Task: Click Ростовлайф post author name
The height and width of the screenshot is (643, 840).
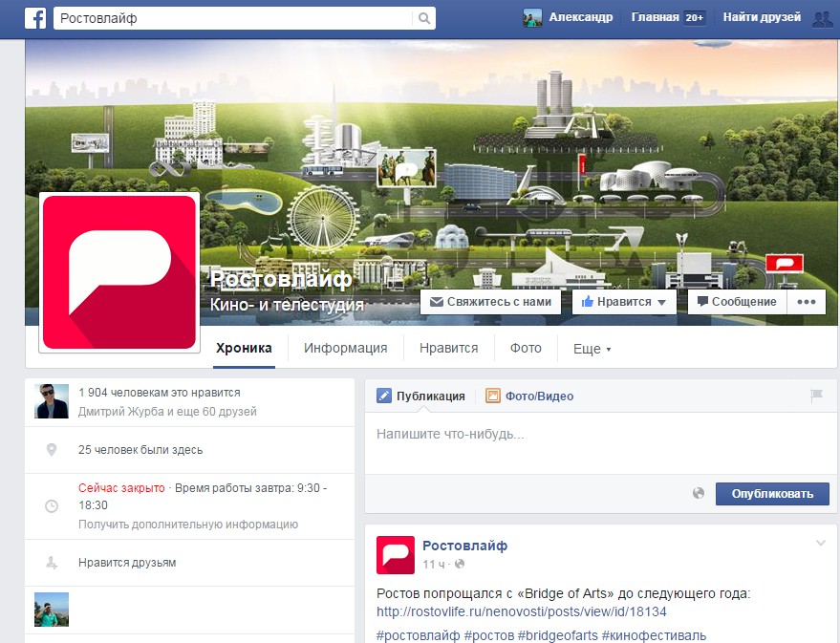Action: (x=465, y=546)
